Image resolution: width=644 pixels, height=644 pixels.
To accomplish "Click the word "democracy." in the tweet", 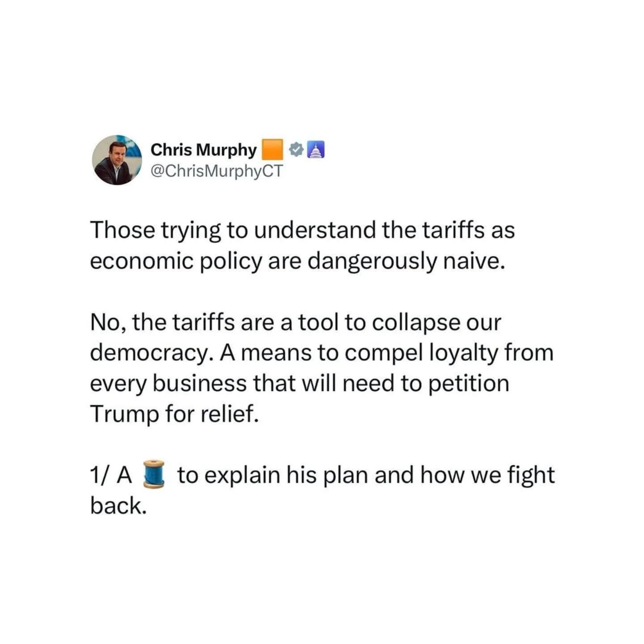I will (x=150, y=353).
